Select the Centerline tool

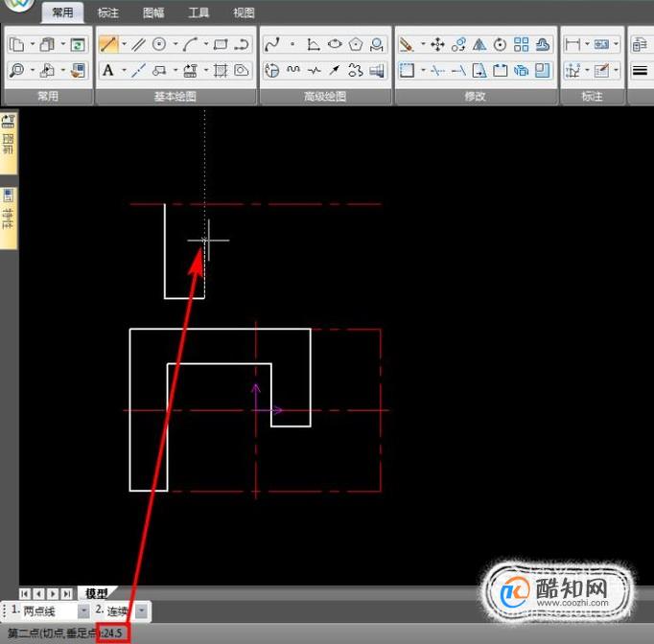click(138, 70)
